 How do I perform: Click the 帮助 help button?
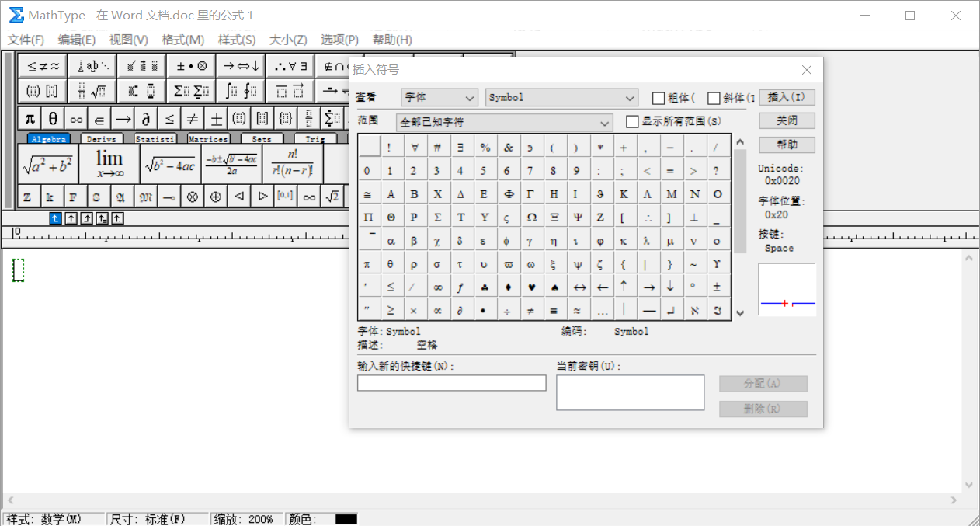(787, 144)
